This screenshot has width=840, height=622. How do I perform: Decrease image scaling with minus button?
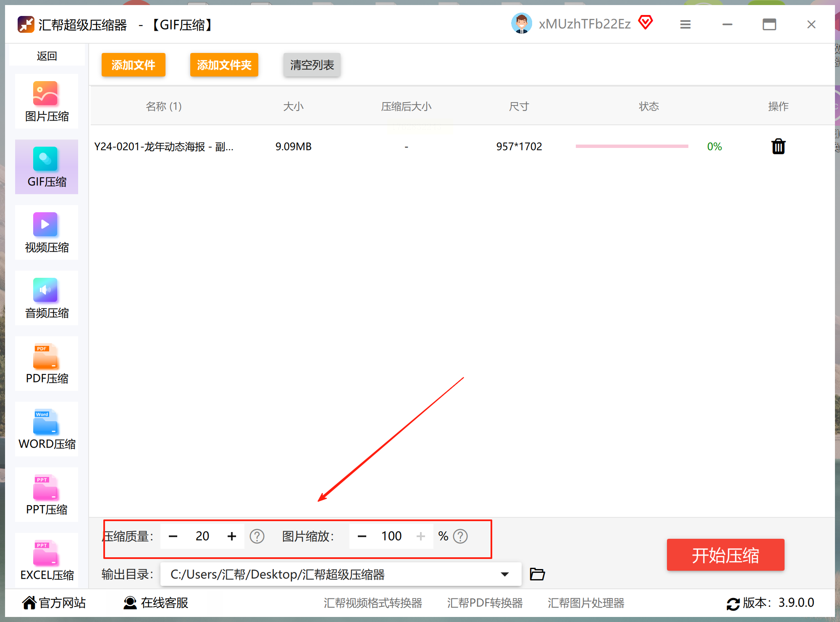[x=362, y=536]
